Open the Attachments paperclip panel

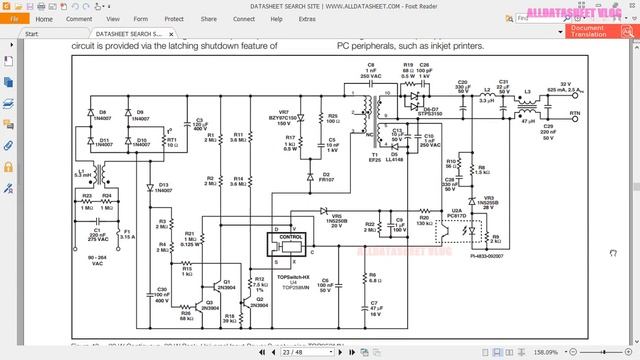point(8,146)
